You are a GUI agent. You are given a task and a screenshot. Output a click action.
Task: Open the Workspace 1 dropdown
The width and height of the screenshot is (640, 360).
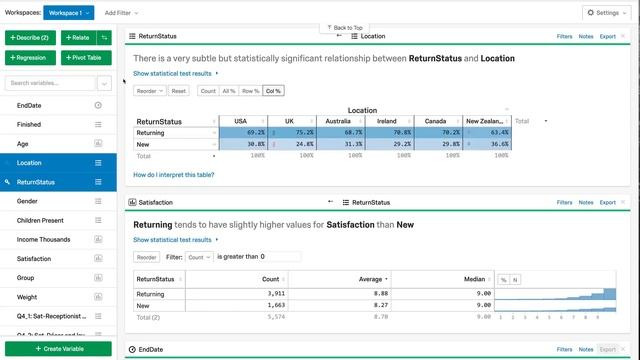(69, 13)
